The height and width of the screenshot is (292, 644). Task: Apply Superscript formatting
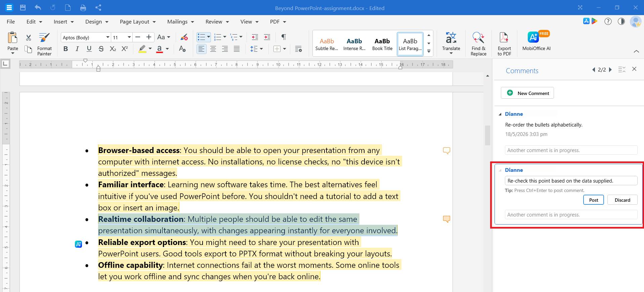click(125, 49)
